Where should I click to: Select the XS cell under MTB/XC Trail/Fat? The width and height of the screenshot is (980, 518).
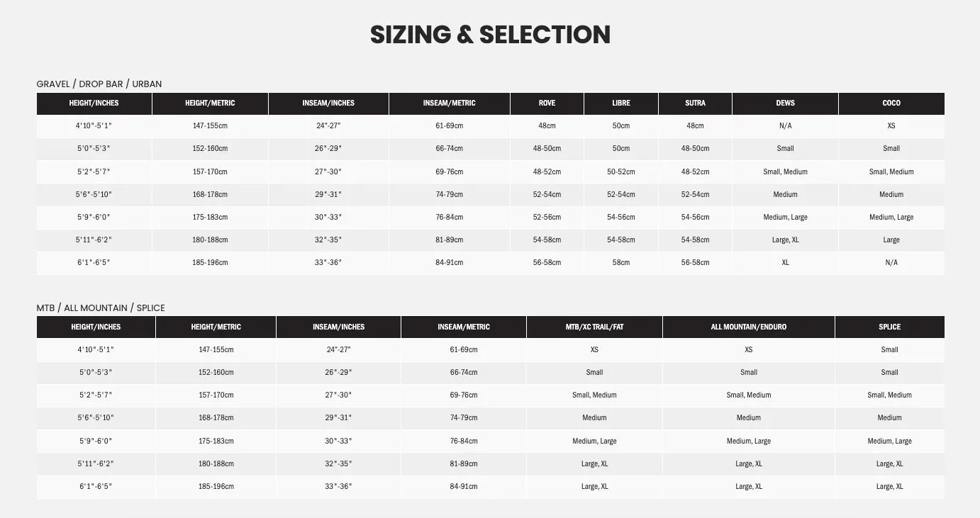click(x=594, y=350)
